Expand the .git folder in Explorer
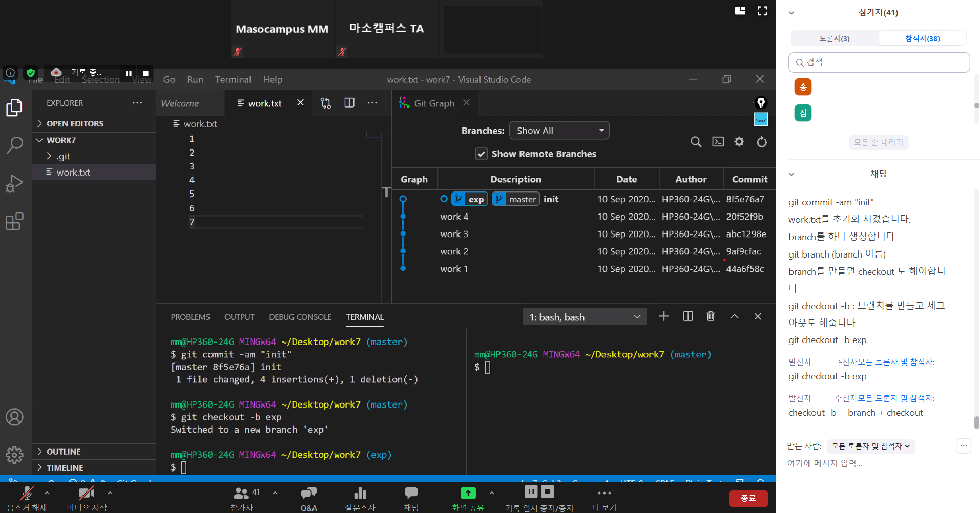980x513 pixels. pyautogui.click(x=63, y=156)
